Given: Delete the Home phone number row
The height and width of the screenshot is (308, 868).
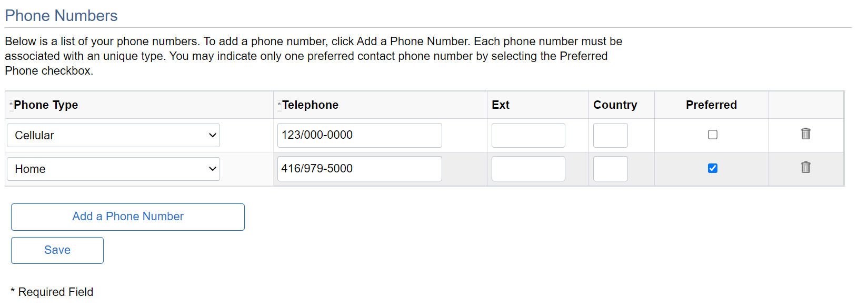Looking at the screenshot, I should pyautogui.click(x=805, y=168).
